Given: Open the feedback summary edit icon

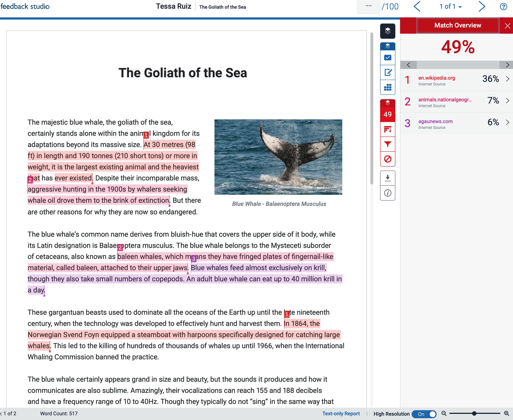Looking at the screenshot, I should click(388, 72).
